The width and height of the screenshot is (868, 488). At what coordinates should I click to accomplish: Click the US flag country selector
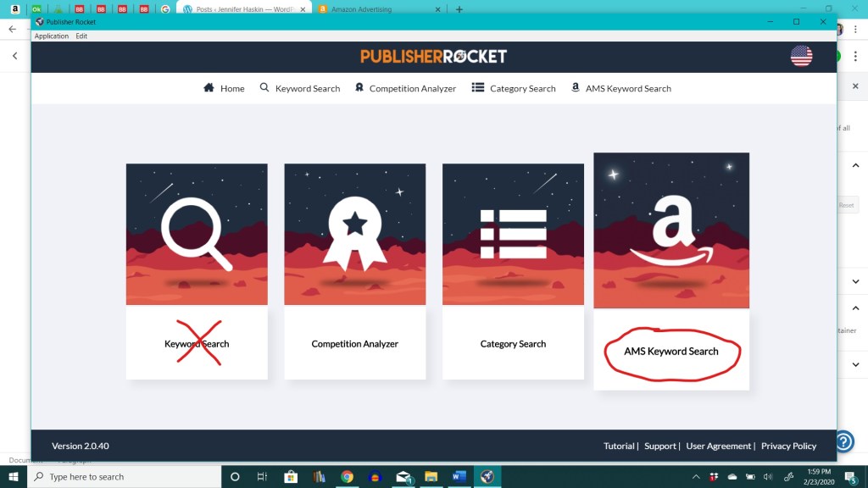(801, 56)
